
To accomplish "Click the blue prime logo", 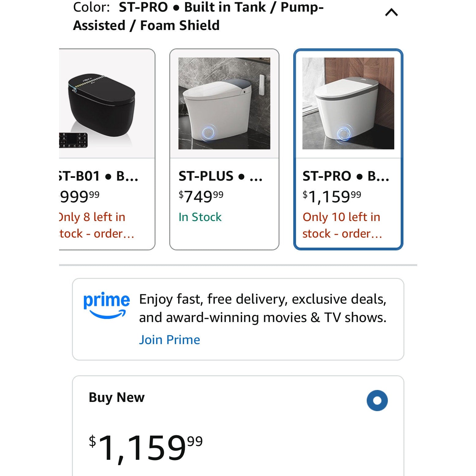I will [106, 305].
